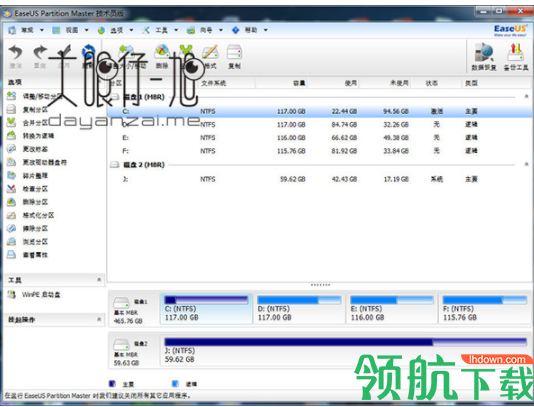Click the 94.56 GB unused cell
The width and height of the screenshot is (534, 407).
click(395, 111)
